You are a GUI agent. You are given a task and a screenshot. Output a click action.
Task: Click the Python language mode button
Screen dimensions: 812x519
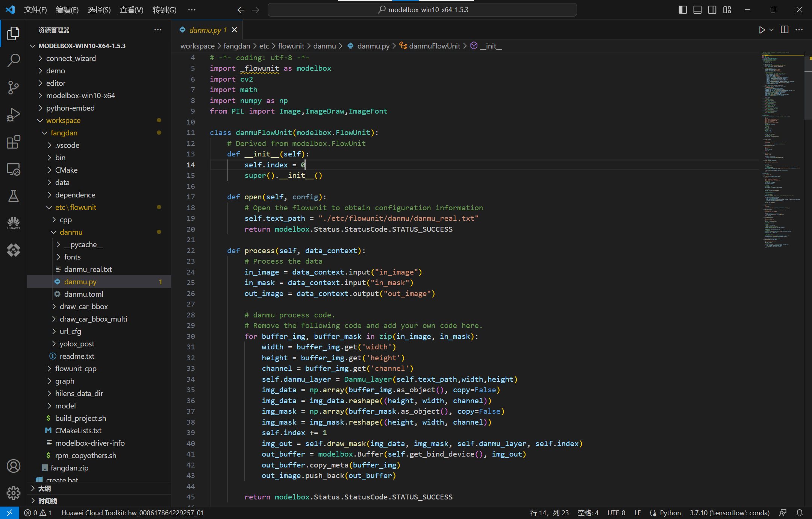point(670,513)
